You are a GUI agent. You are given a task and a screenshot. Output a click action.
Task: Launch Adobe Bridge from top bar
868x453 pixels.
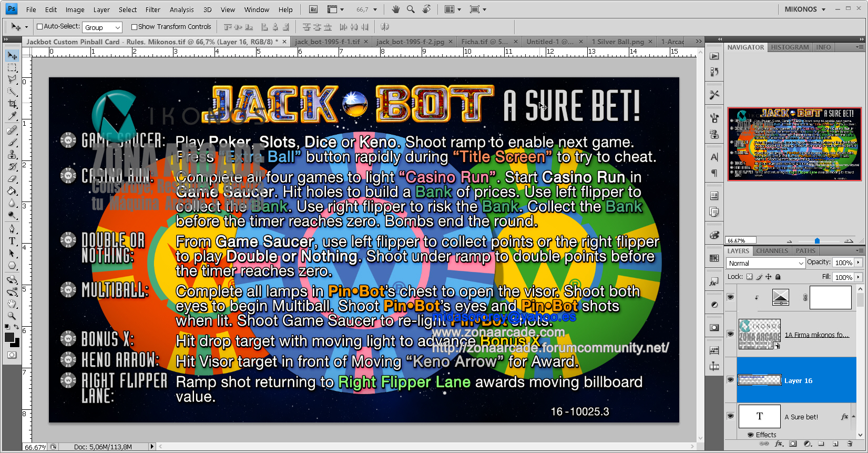313,9
